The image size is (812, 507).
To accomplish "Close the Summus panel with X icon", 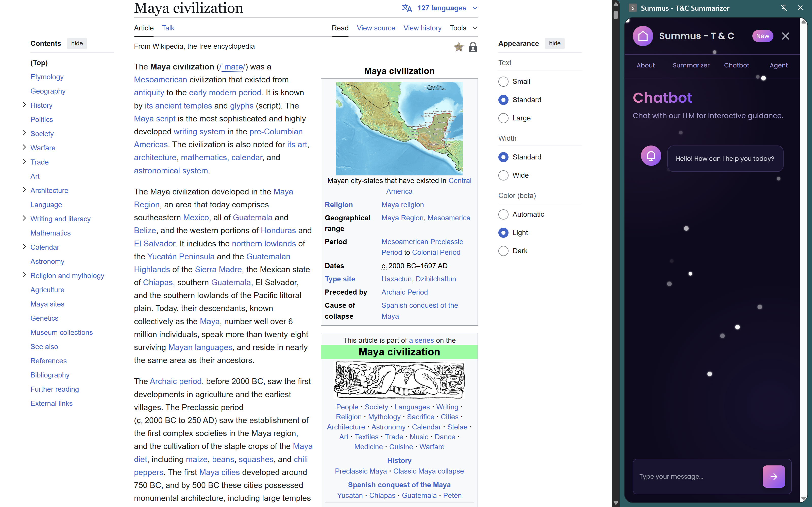I will tap(785, 36).
